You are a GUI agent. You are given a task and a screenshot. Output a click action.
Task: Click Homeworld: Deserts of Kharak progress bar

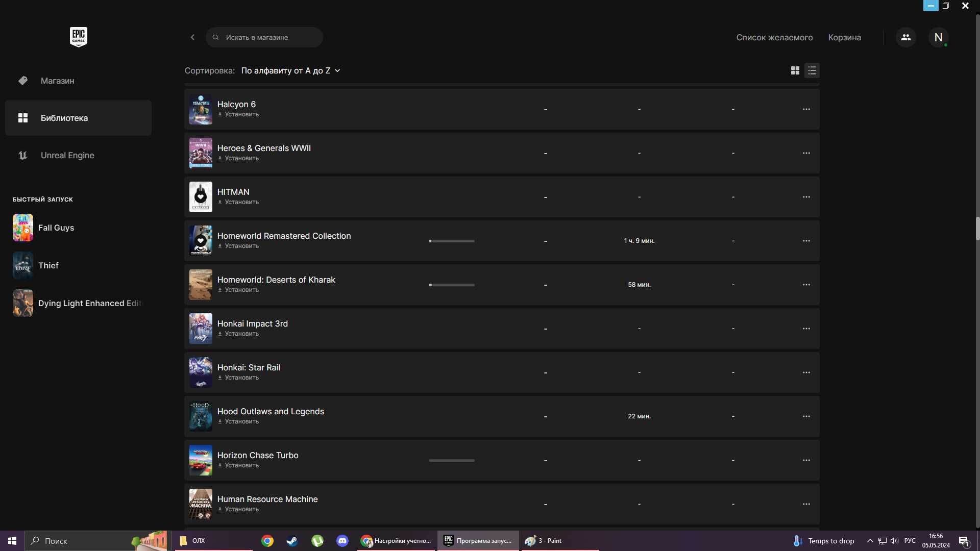(x=452, y=285)
